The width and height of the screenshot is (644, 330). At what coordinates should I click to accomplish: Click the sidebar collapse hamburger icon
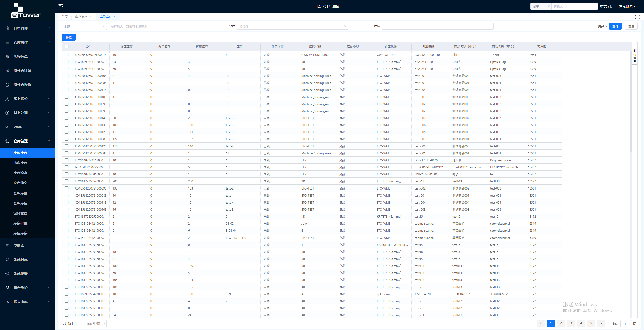(61, 6)
